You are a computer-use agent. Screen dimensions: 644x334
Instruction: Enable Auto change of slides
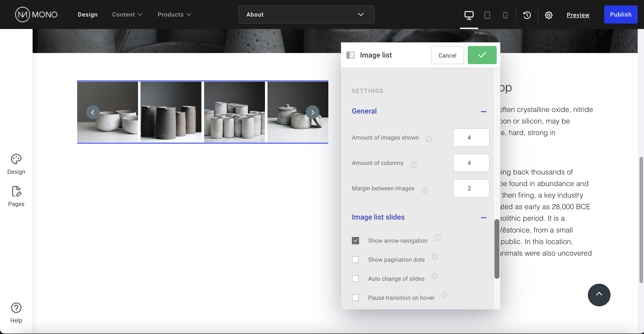point(355,279)
